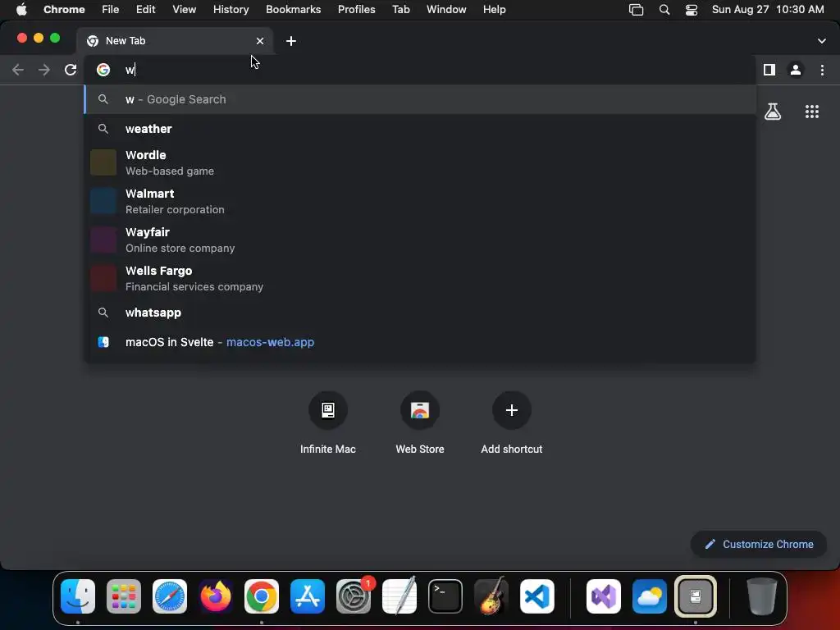Open the File menu
840x630 pixels.
[111, 9]
